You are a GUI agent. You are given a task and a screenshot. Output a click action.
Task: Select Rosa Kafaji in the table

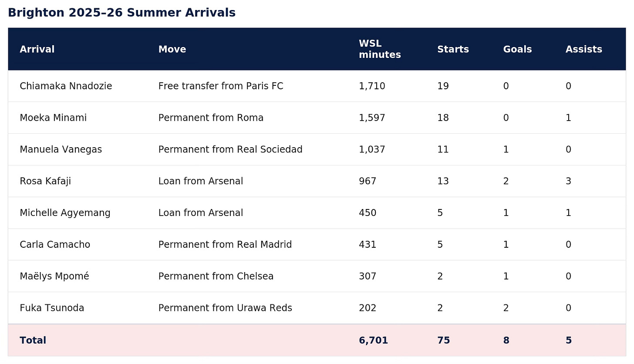pos(45,181)
